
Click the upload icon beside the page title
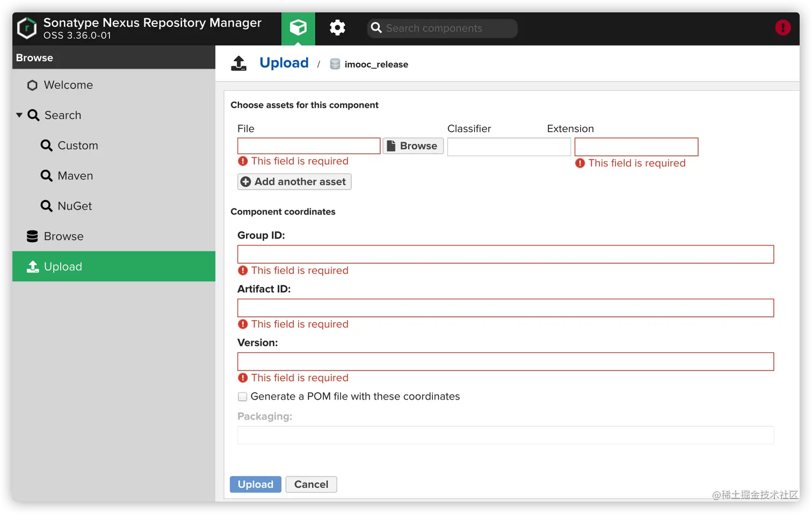239,63
